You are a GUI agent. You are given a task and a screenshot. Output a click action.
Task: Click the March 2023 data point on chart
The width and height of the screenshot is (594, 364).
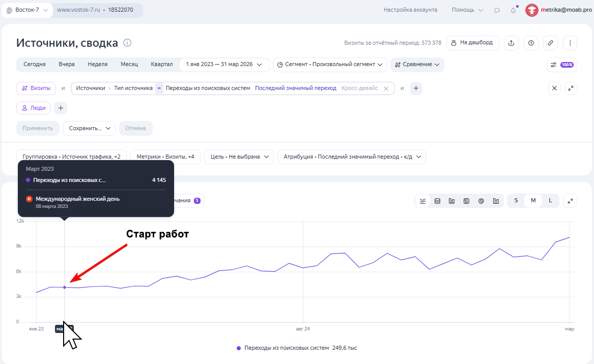65,288
